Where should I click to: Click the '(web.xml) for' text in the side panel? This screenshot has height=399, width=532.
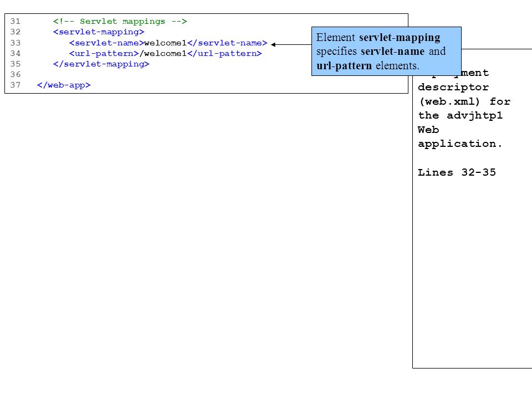[464, 102]
